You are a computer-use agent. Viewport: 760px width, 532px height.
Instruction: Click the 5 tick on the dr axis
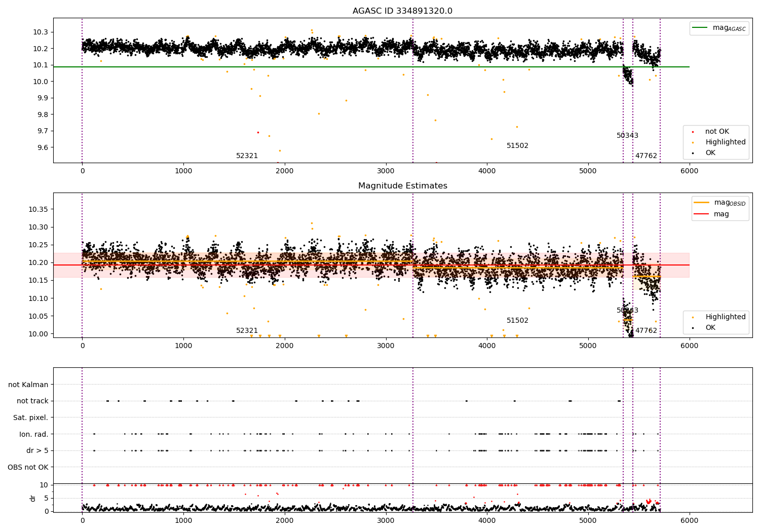coord(46,498)
